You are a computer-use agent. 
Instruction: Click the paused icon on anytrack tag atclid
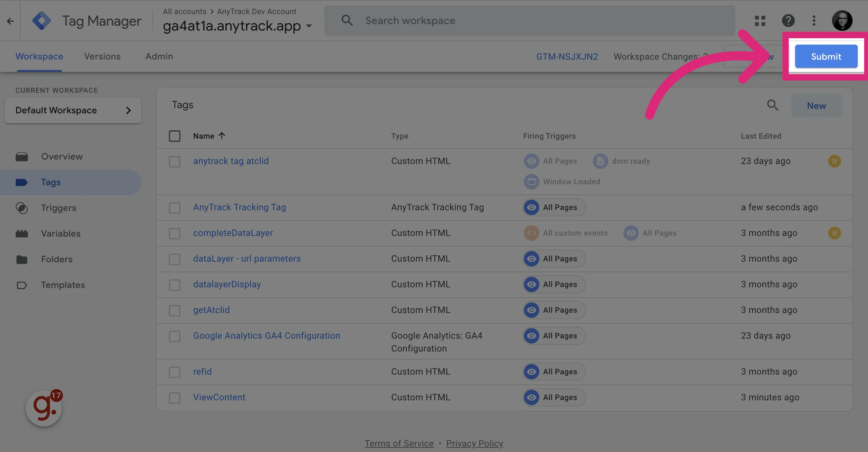click(x=834, y=161)
